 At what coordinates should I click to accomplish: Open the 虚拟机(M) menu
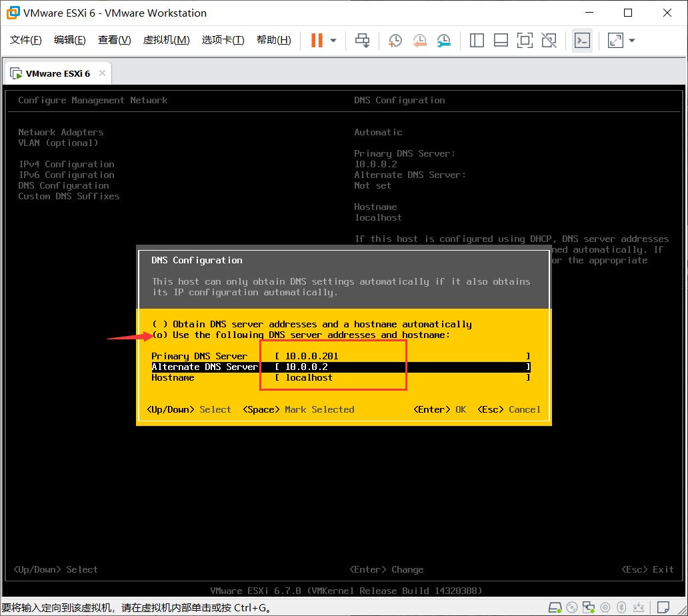[166, 40]
